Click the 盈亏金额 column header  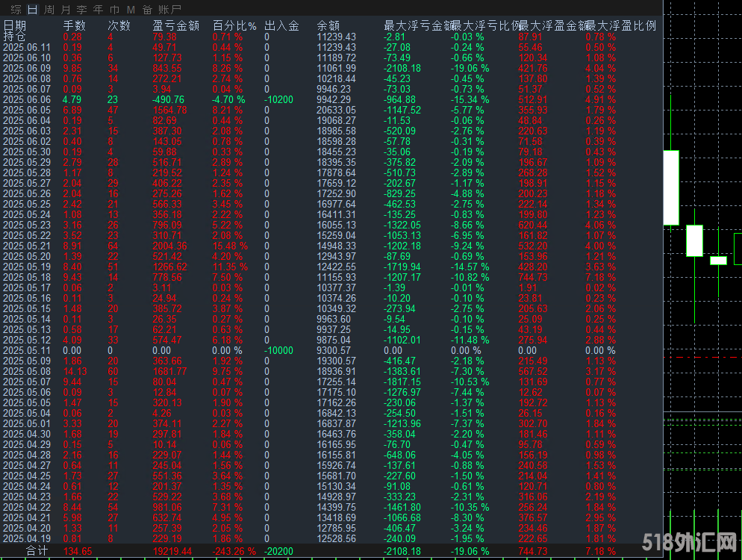[x=175, y=26]
